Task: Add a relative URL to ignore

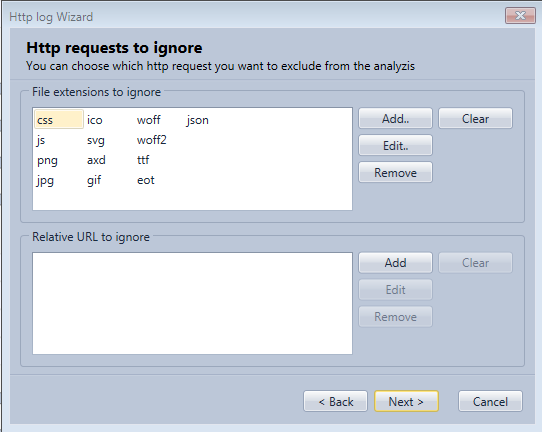Action: pos(395,263)
